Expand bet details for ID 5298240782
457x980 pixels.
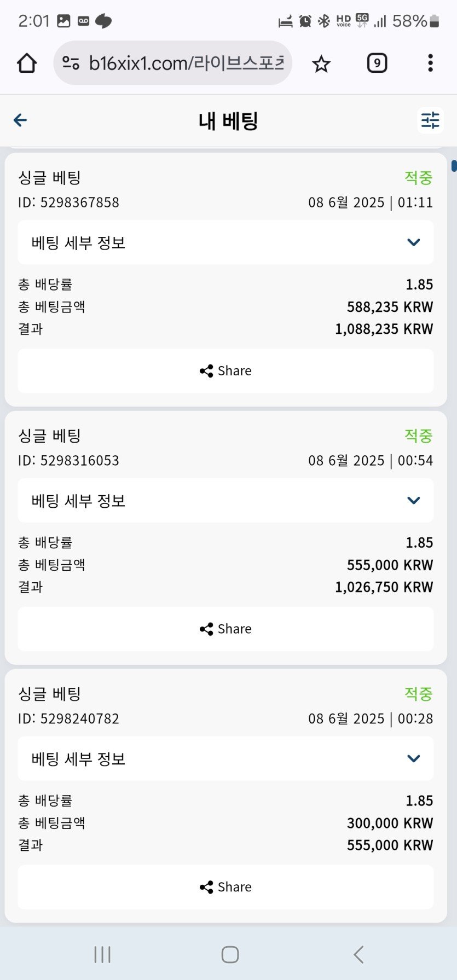(x=225, y=759)
